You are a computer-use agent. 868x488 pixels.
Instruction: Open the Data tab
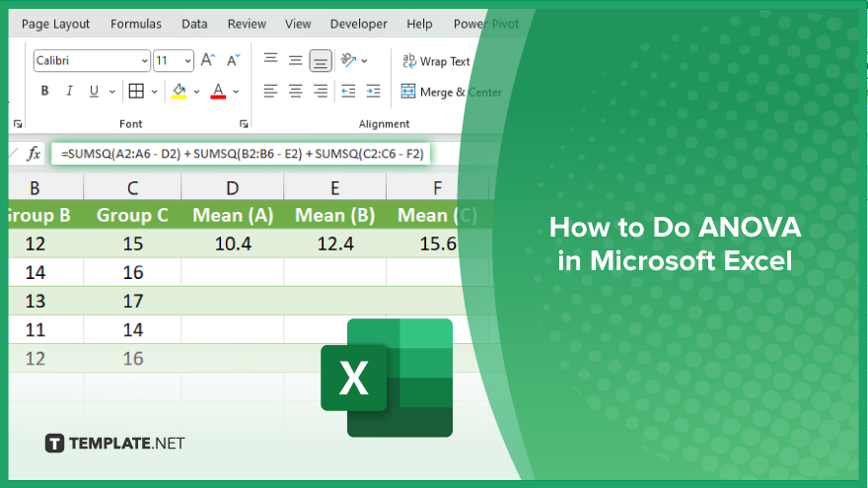pos(194,24)
